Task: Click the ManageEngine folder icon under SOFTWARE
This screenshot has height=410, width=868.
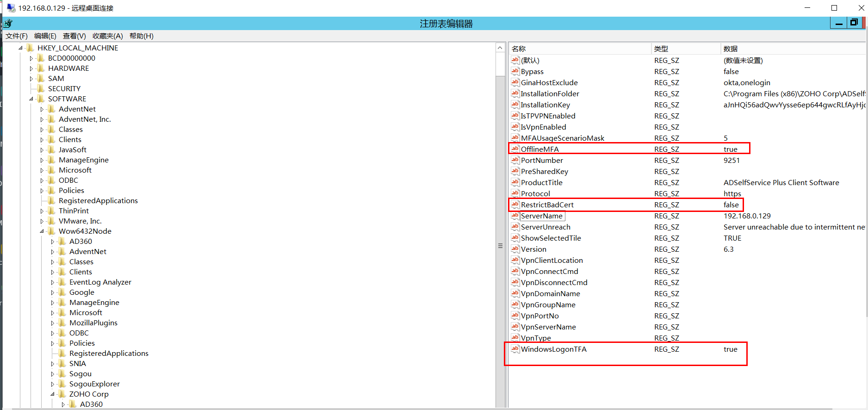Action: [x=52, y=160]
